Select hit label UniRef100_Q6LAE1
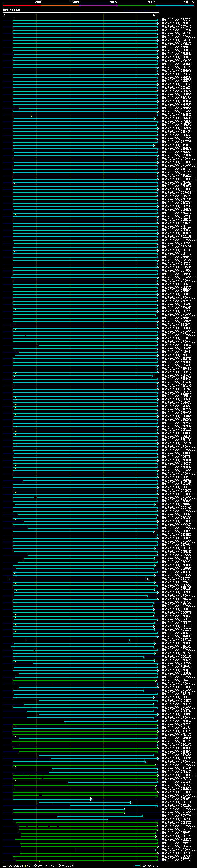197x868 pixels. point(176,799)
